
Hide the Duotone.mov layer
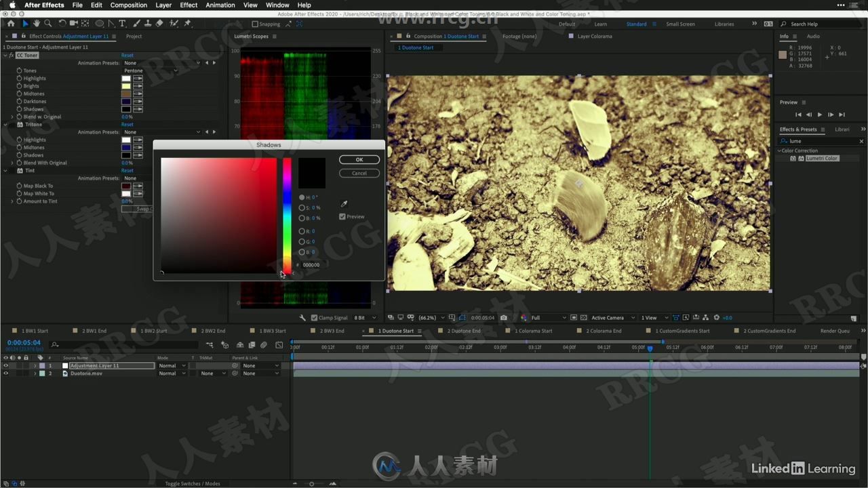tap(5, 373)
